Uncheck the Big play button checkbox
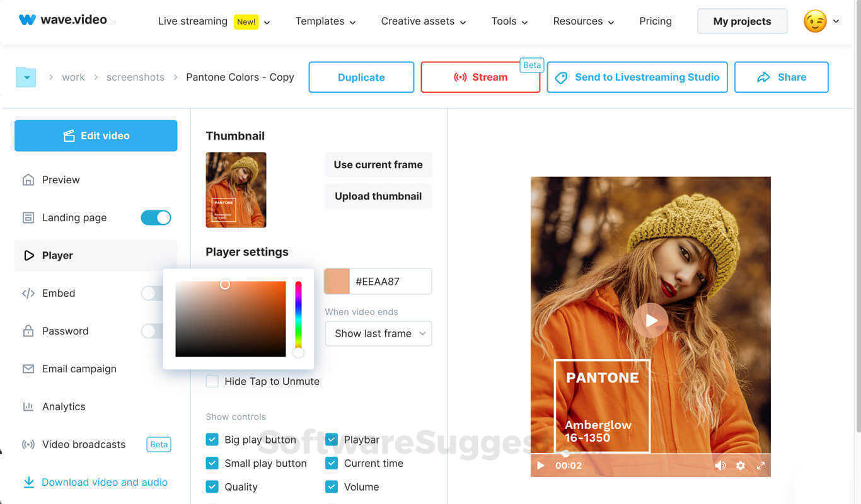This screenshot has height=504, width=861. pyautogui.click(x=212, y=440)
